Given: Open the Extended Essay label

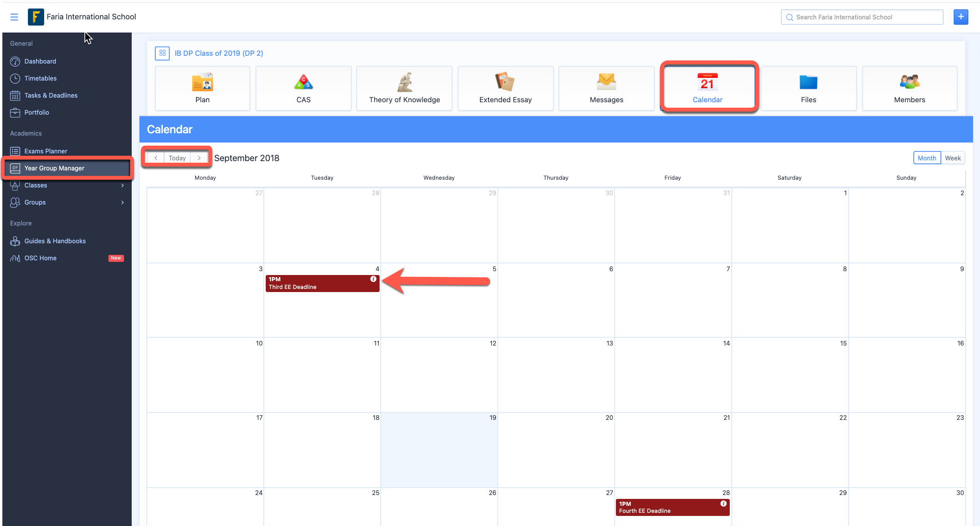Looking at the screenshot, I should coord(505,100).
